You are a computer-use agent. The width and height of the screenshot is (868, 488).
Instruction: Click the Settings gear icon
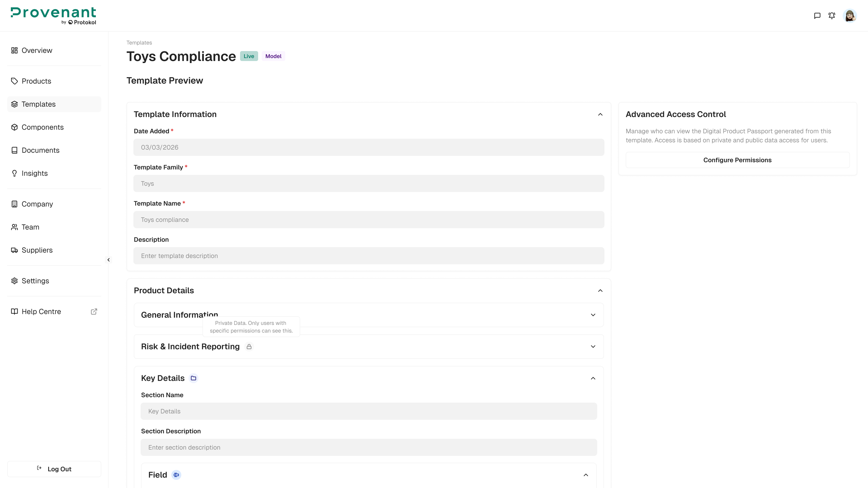[14, 281]
